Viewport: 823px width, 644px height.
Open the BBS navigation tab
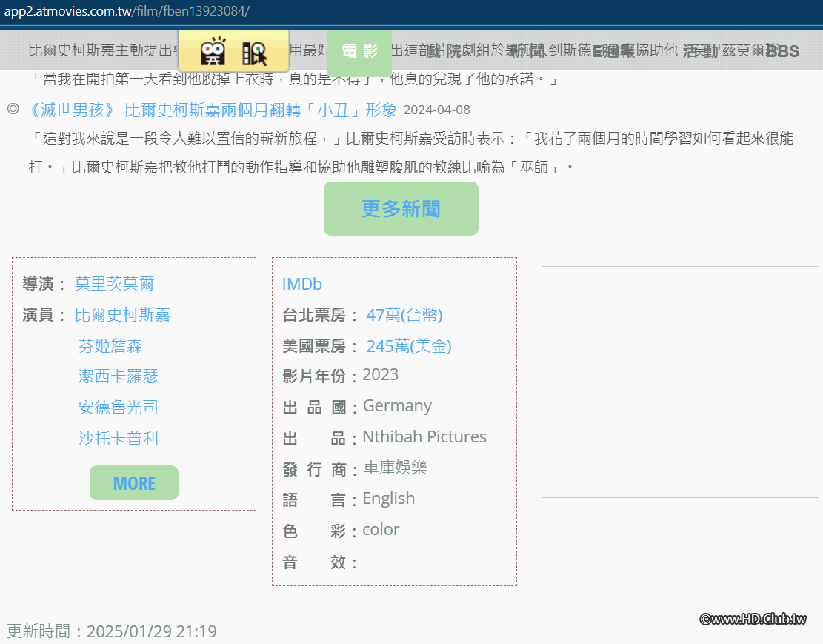pyautogui.click(x=782, y=51)
